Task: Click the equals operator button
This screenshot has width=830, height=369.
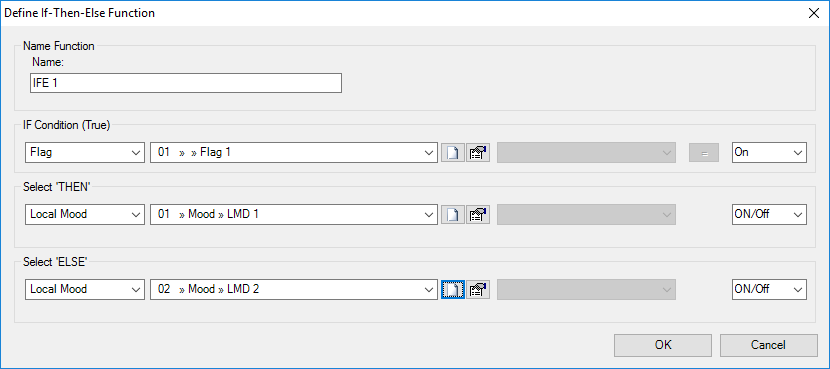Action: click(703, 152)
